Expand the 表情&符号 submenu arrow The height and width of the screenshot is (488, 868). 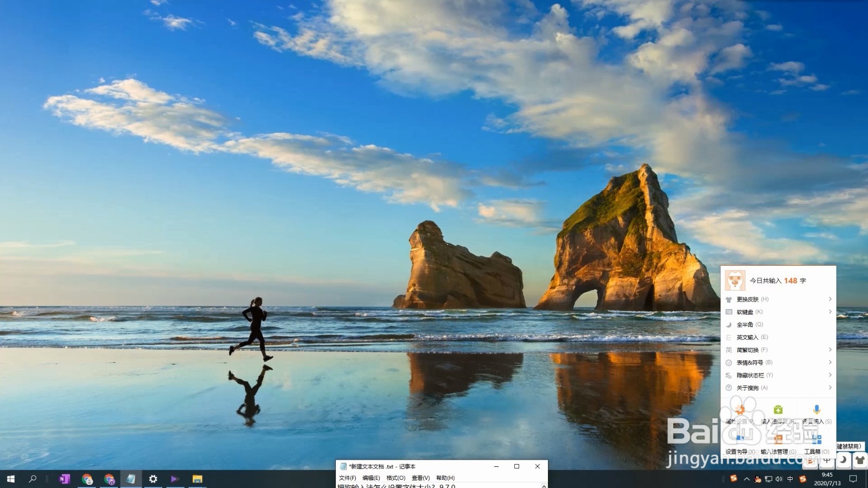830,362
